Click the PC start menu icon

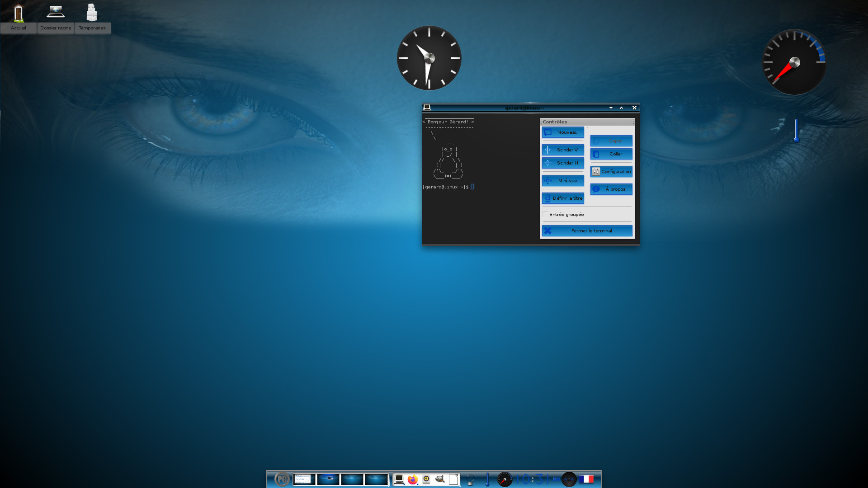coord(282,479)
